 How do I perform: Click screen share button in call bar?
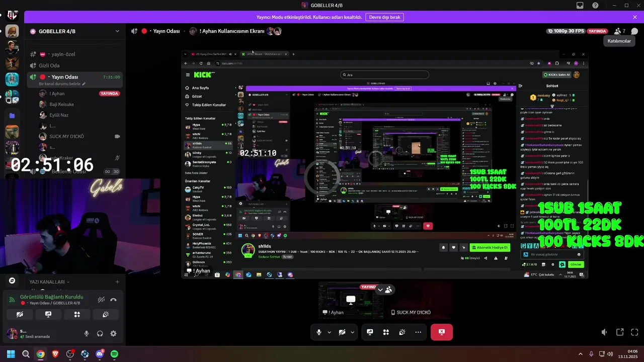370,332
